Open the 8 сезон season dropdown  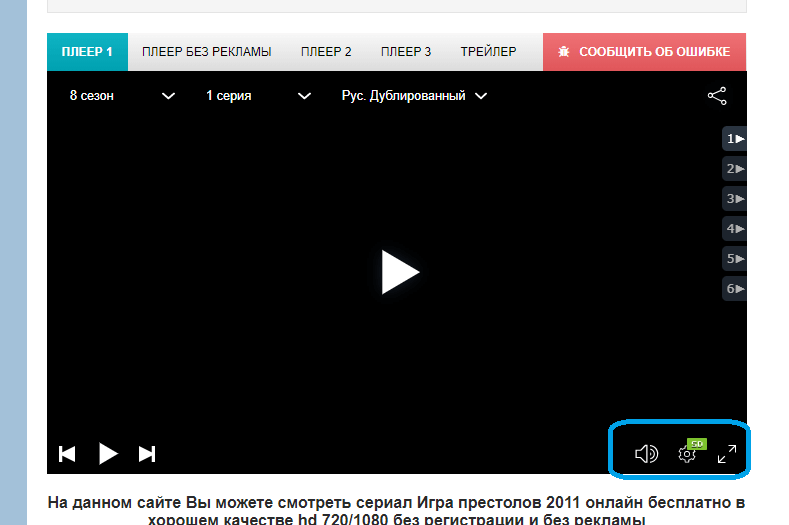[121, 96]
